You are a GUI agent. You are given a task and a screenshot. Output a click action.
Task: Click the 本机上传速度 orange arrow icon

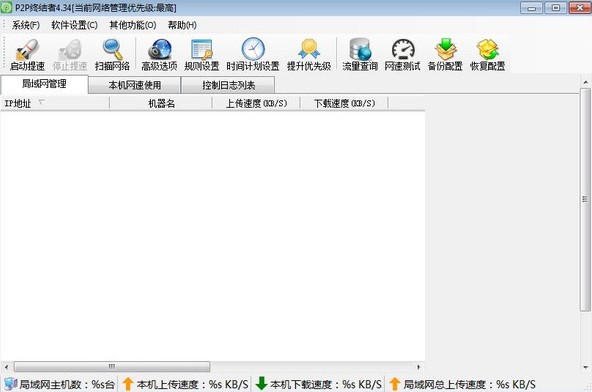[x=128, y=384]
